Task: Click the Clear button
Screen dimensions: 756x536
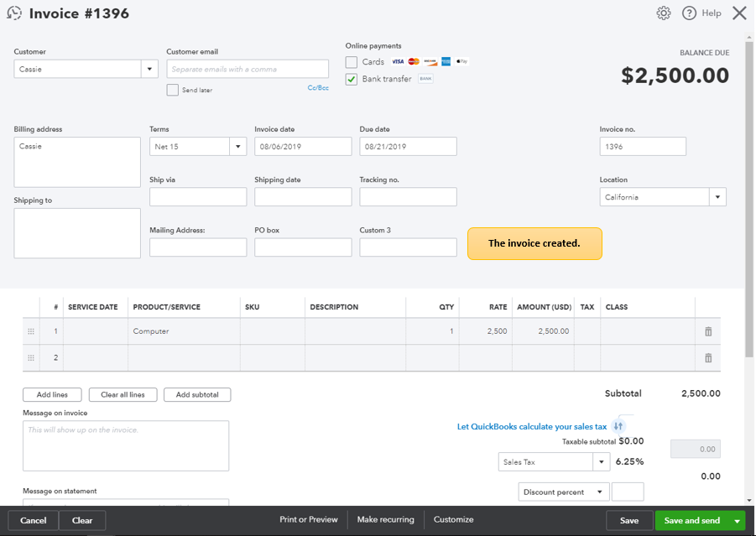Action: point(82,521)
